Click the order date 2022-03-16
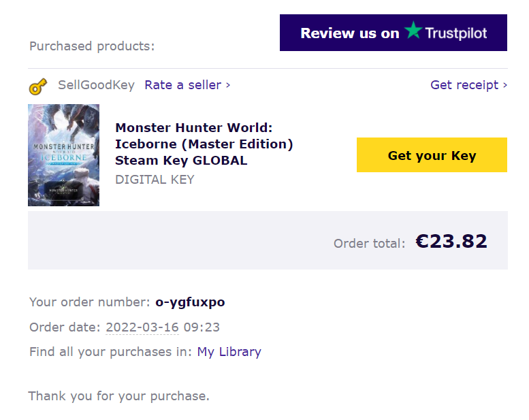Screen dimensions: 529x420 point(142,327)
